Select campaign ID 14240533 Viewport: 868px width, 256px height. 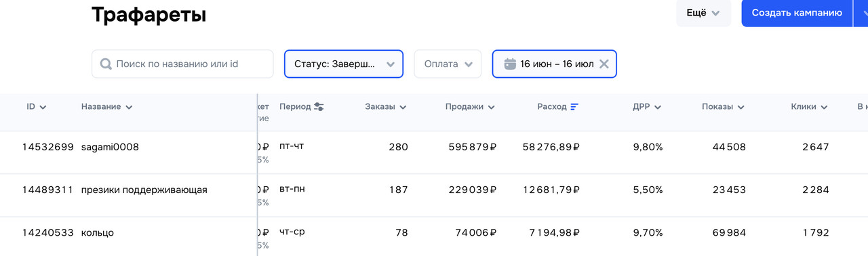pos(47,233)
